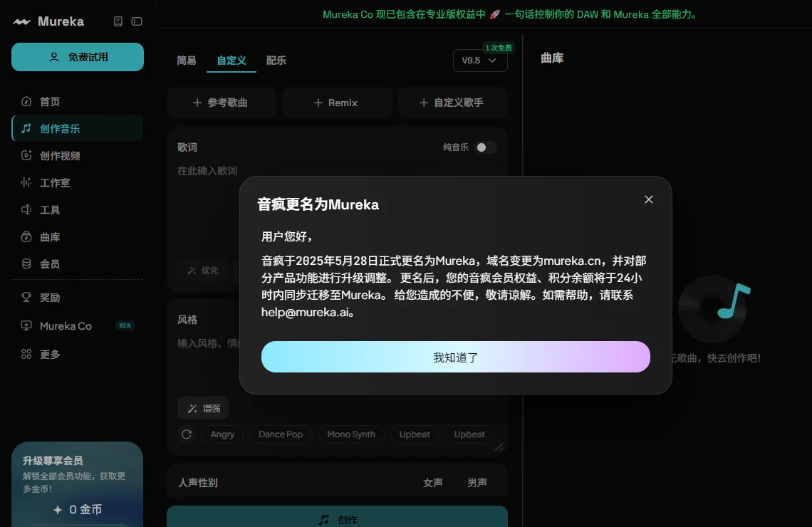Click the 我知道了 confirm button
This screenshot has height=527, width=812.
[456, 357]
